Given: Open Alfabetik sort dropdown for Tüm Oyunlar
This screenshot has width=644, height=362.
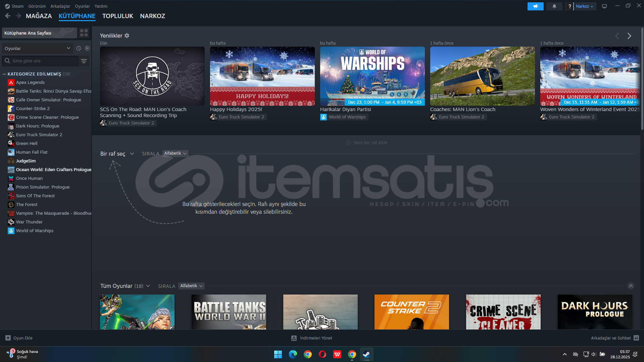Looking at the screenshot, I should [x=191, y=286].
